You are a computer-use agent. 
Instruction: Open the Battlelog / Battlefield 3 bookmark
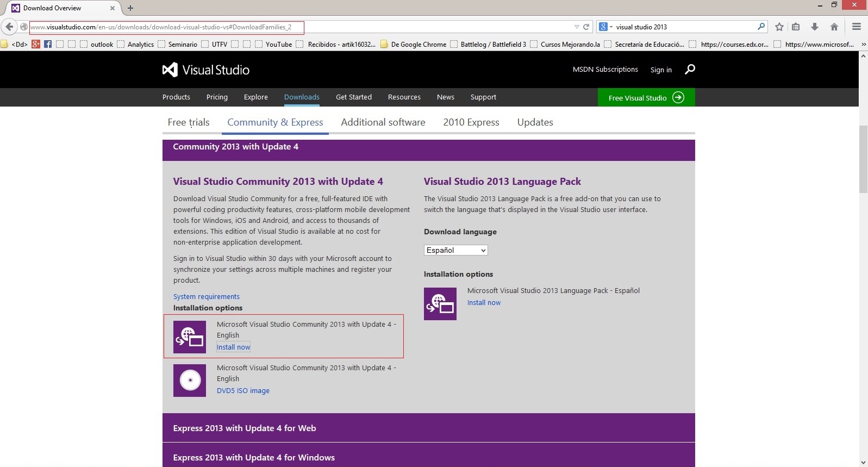pos(488,44)
